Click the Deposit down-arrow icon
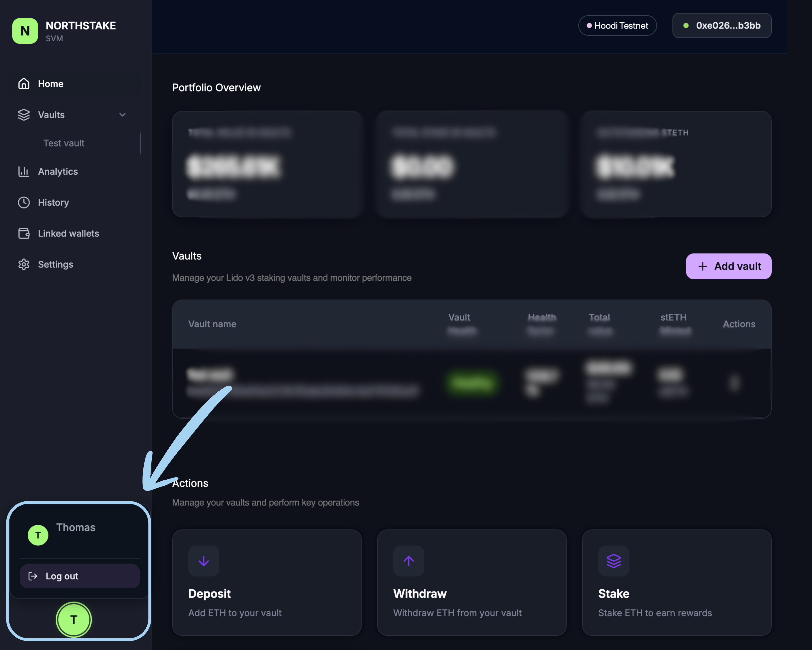The width and height of the screenshot is (812, 650). (204, 561)
